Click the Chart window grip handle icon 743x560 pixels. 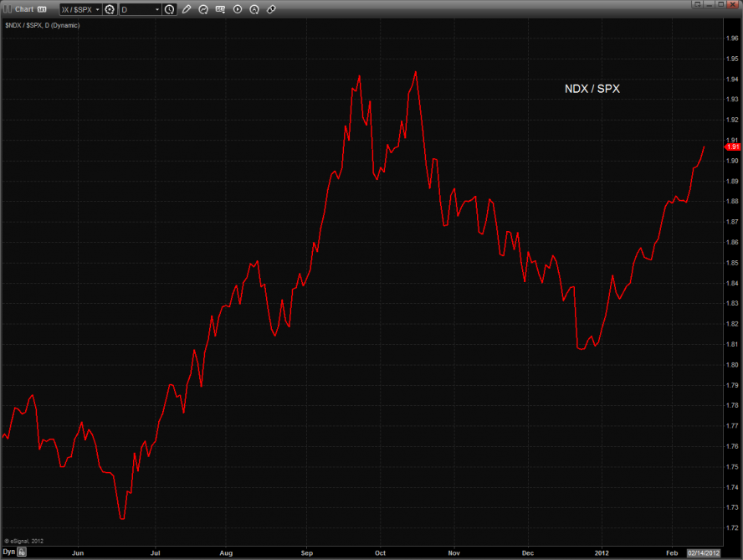[8, 9]
